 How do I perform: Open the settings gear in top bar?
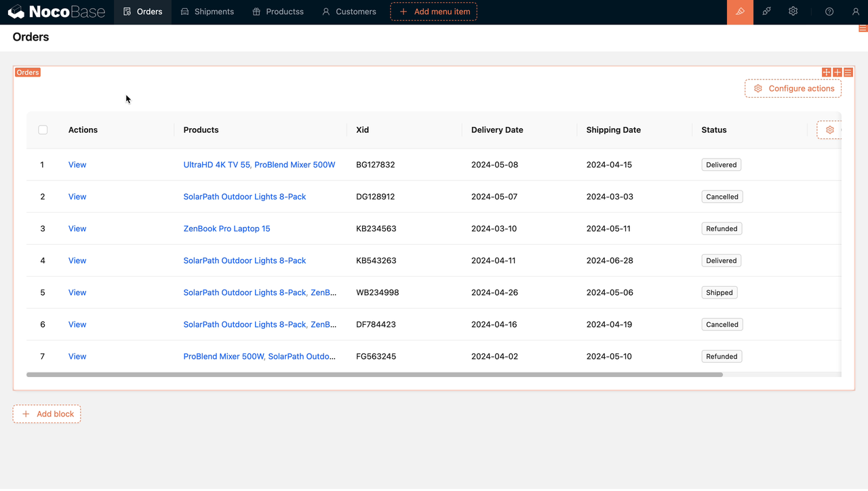click(x=793, y=12)
